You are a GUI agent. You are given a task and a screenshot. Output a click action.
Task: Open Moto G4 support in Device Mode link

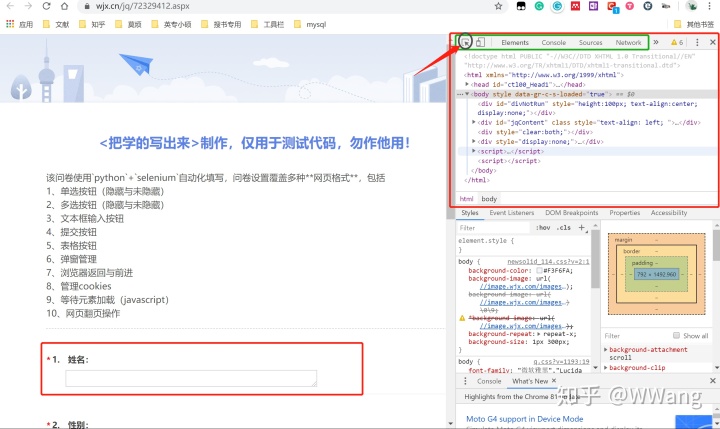(524, 418)
